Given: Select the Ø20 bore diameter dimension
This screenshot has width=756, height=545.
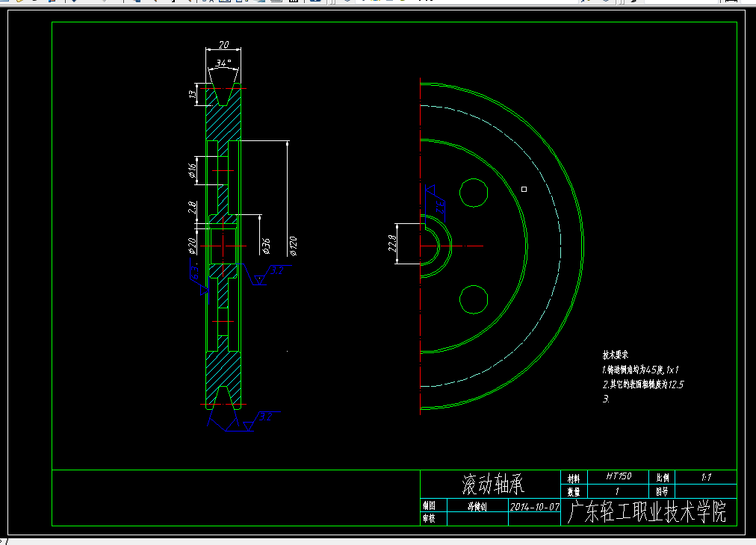Looking at the screenshot, I should coord(192,246).
